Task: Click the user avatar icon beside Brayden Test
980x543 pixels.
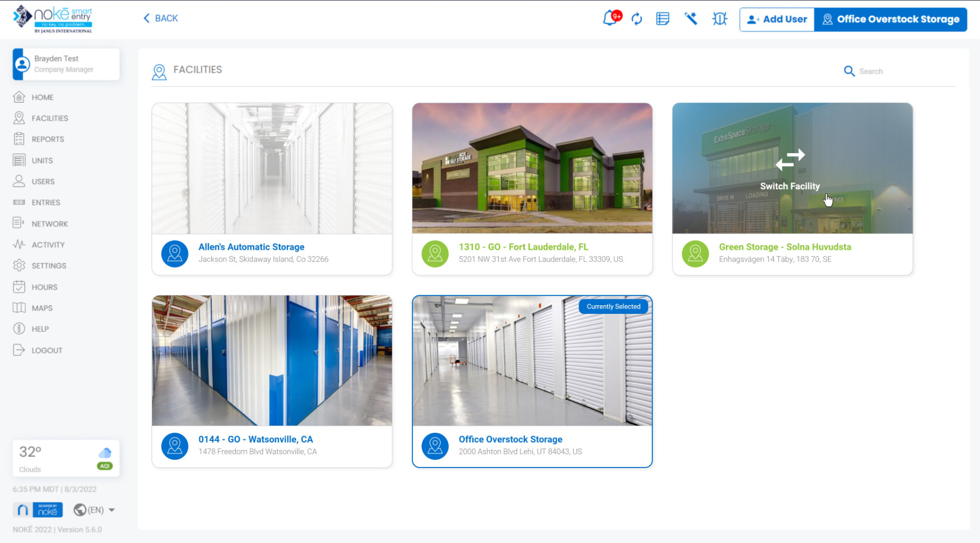Action: 22,64
